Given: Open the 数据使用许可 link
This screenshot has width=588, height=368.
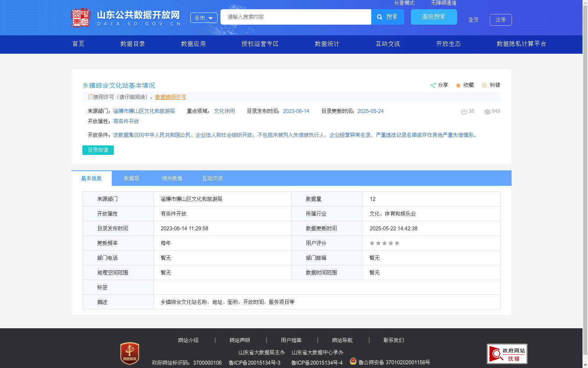Looking at the screenshot, I should (171, 97).
